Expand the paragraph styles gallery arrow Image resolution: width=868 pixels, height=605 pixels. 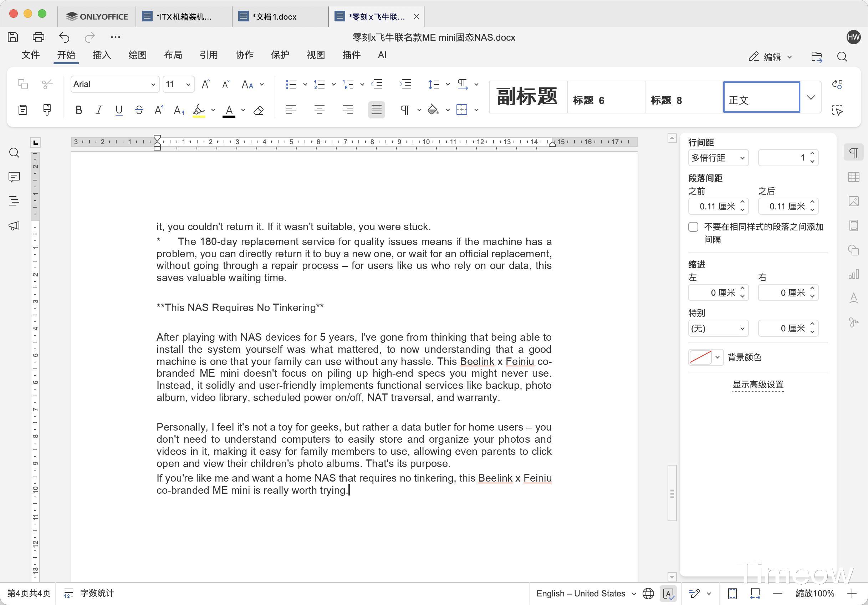(811, 97)
